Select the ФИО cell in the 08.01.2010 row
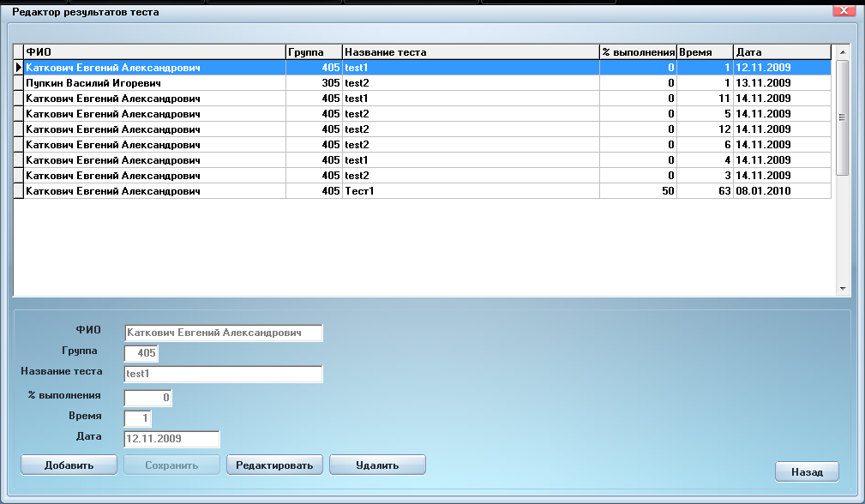 [154, 191]
